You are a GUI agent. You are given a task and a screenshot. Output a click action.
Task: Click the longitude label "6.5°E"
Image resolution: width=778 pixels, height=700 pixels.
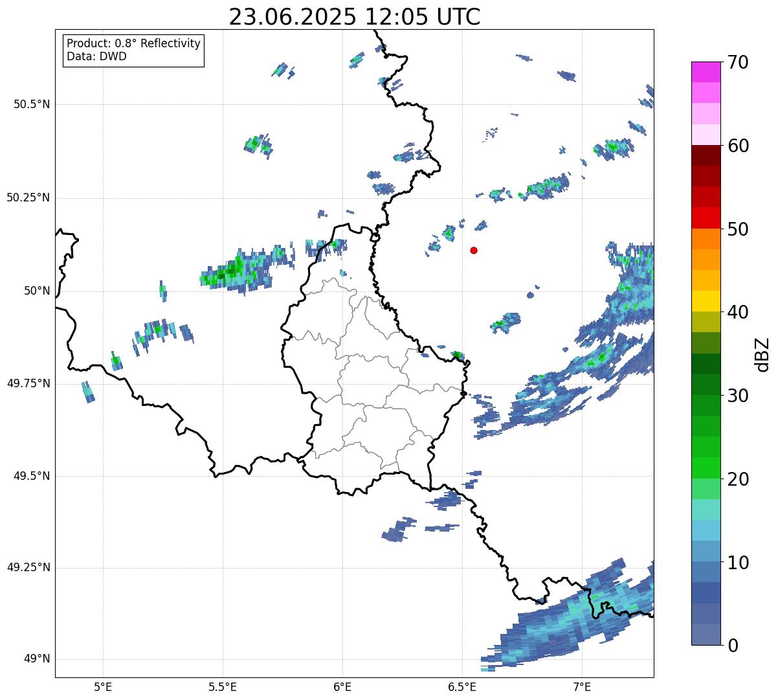coord(462,687)
